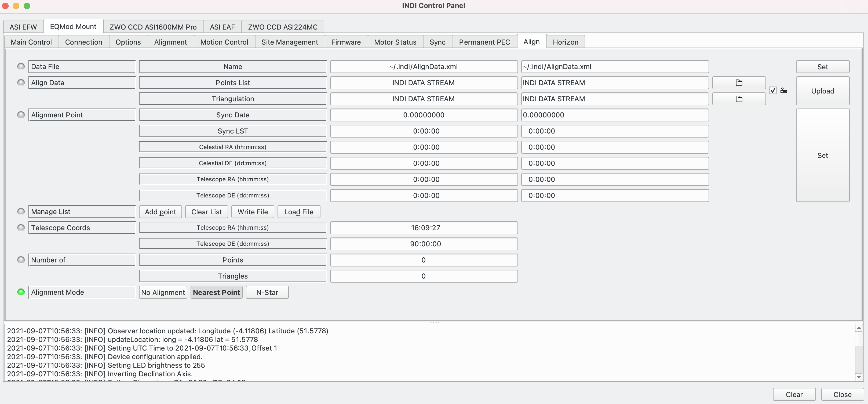This screenshot has height=404, width=868.
Task: Open the Motion Control tab
Action: [x=224, y=42]
